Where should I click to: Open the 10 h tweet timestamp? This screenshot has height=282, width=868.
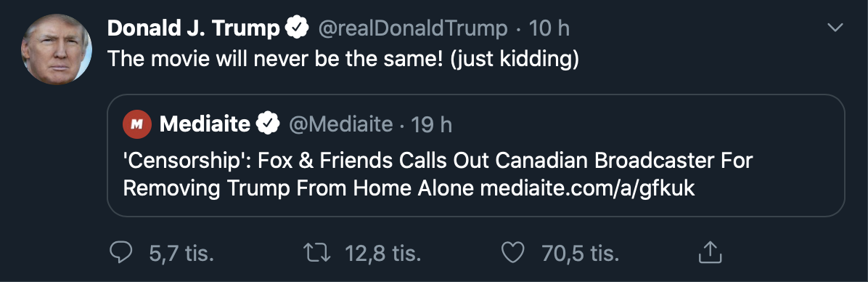(x=549, y=28)
